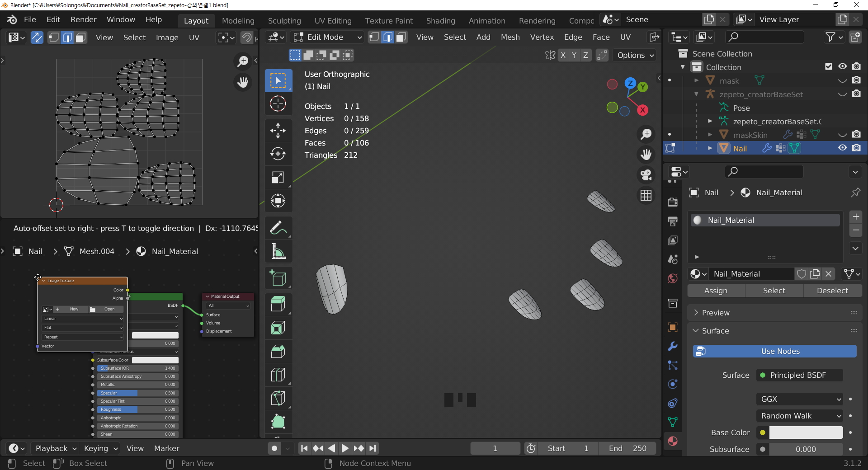The height and width of the screenshot is (470, 868).
Task: Expand the mask object in outliner
Action: tap(697, 80)
